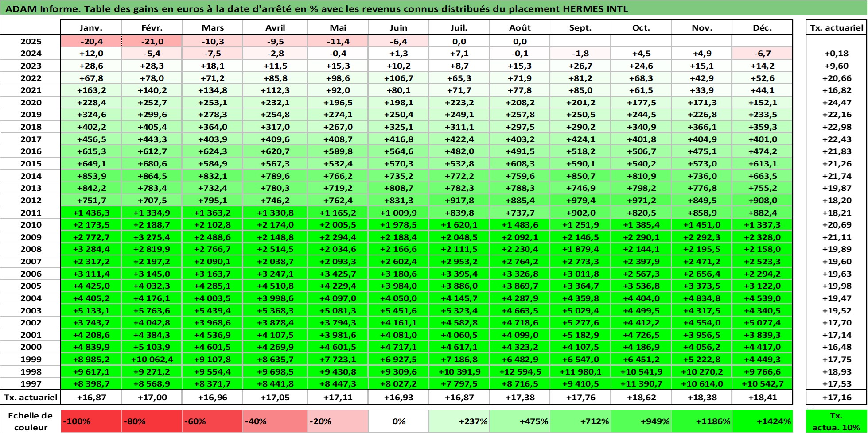Click the +12 594,5 cell for August 1998
The image size is (868, 433).
pyautogui.click(x=520, y=371)
